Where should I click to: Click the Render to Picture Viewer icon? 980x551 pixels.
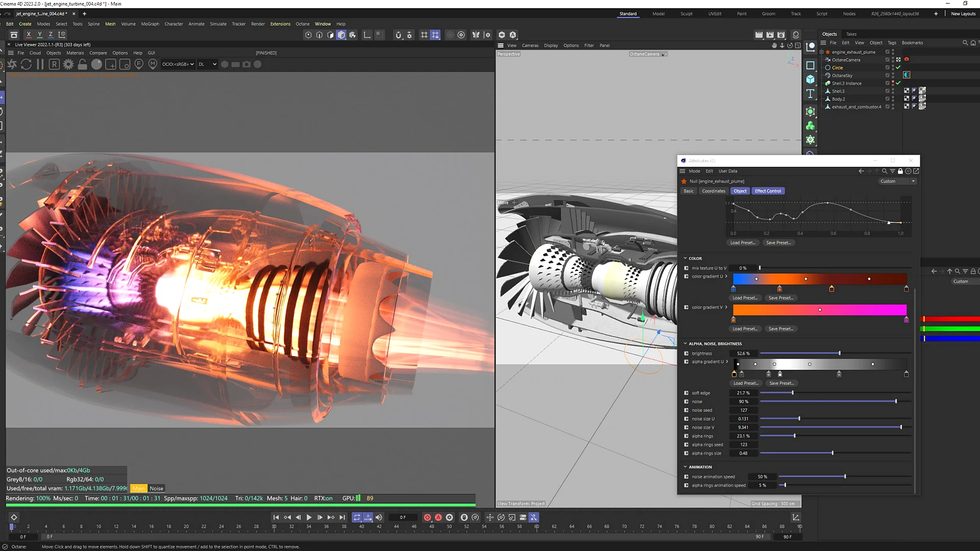(770, 35)
